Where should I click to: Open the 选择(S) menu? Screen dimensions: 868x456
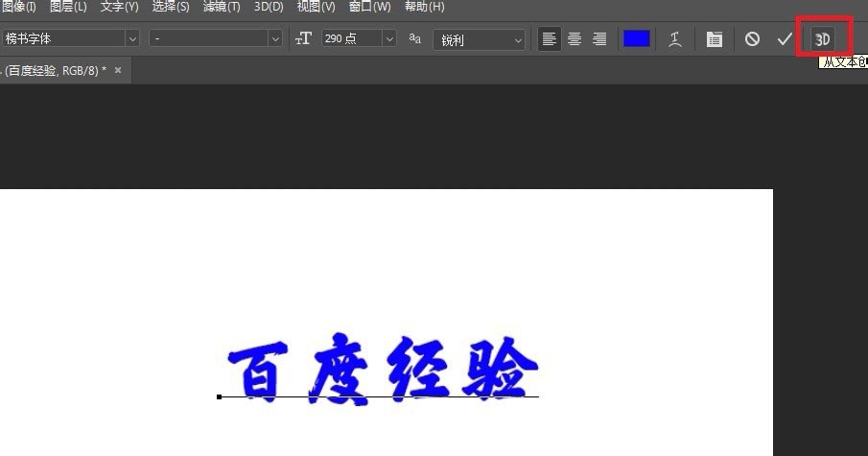[x=171, y=7]
